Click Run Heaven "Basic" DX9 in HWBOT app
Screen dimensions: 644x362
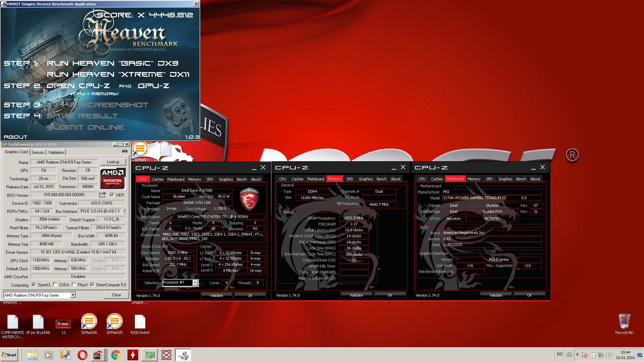112,63
